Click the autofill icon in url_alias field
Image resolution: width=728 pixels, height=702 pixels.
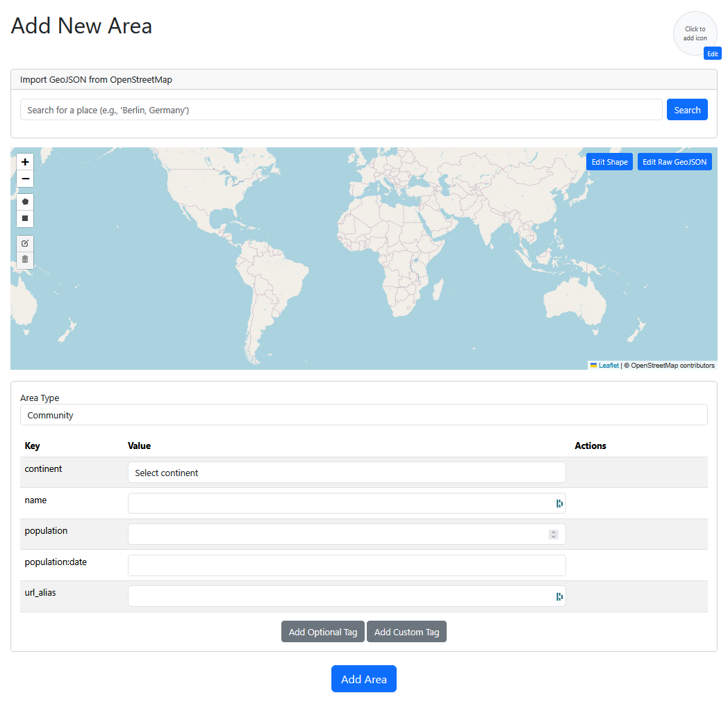pos(559,596)
